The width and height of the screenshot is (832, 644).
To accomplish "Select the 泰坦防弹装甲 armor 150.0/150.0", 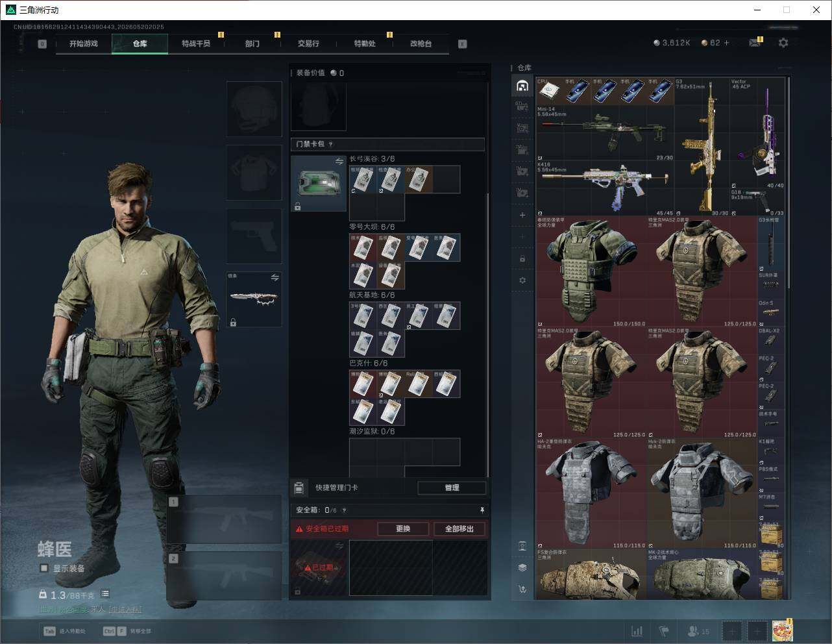I will point(591,272).
